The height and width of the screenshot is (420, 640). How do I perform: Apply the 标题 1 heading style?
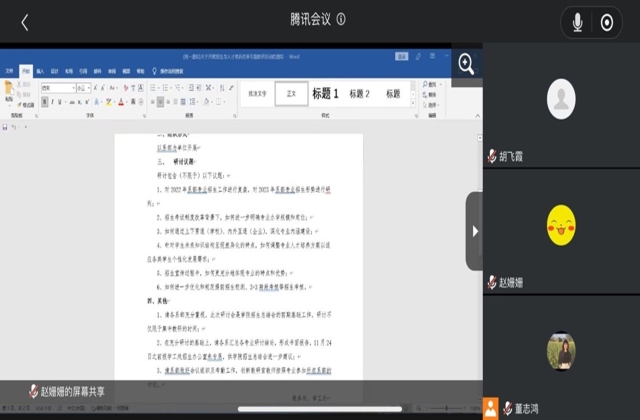325,94
